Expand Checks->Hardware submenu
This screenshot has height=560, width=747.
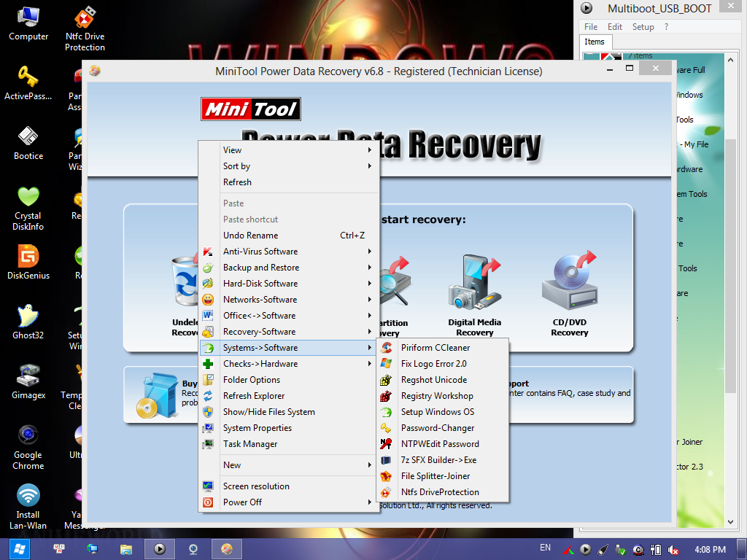point(289,364)
